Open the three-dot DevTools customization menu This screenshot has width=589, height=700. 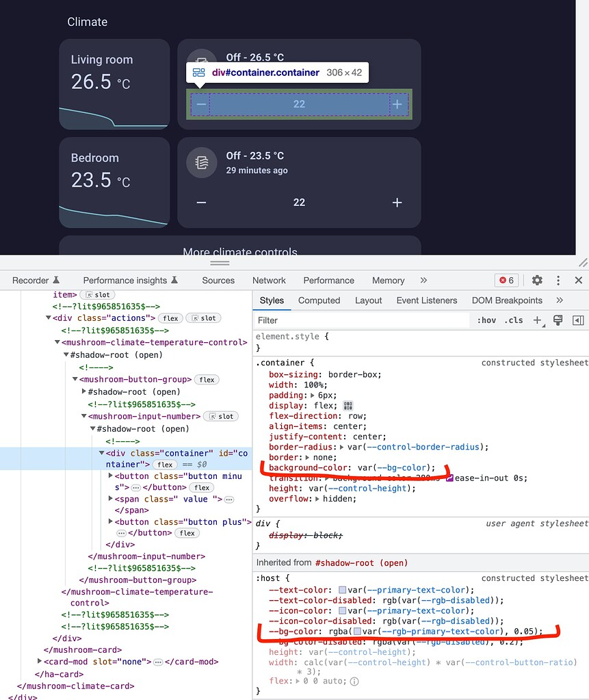[559, 280]
